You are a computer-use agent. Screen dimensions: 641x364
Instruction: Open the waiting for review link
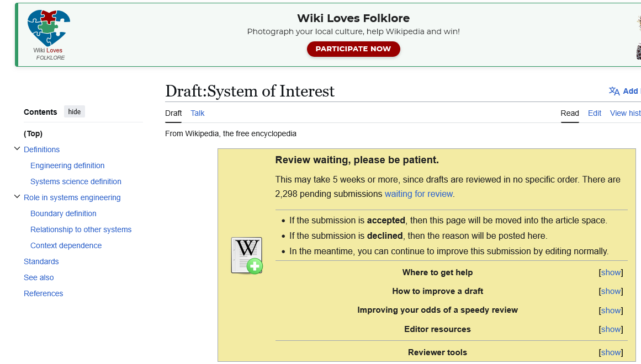tap(418, 194)
